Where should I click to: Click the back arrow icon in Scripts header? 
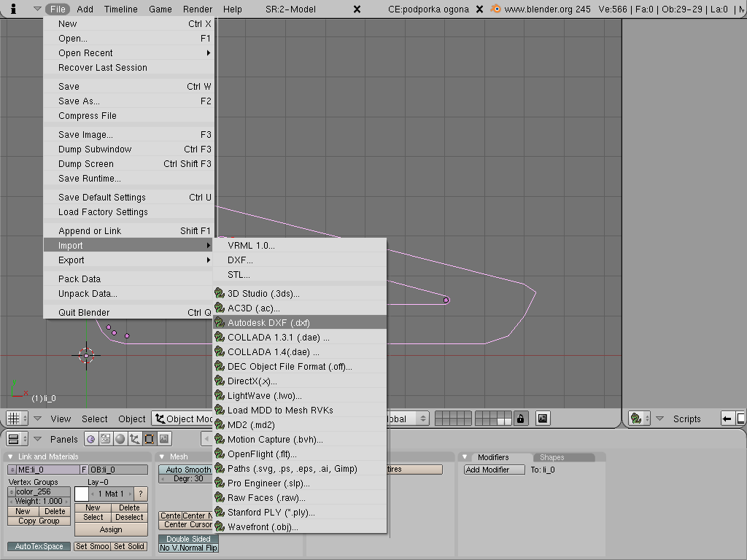(727, 419)
